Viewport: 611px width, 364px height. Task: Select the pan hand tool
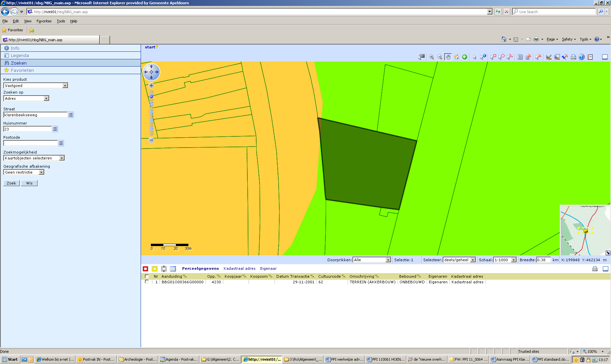pyautogui.click(x=448, y=57)
